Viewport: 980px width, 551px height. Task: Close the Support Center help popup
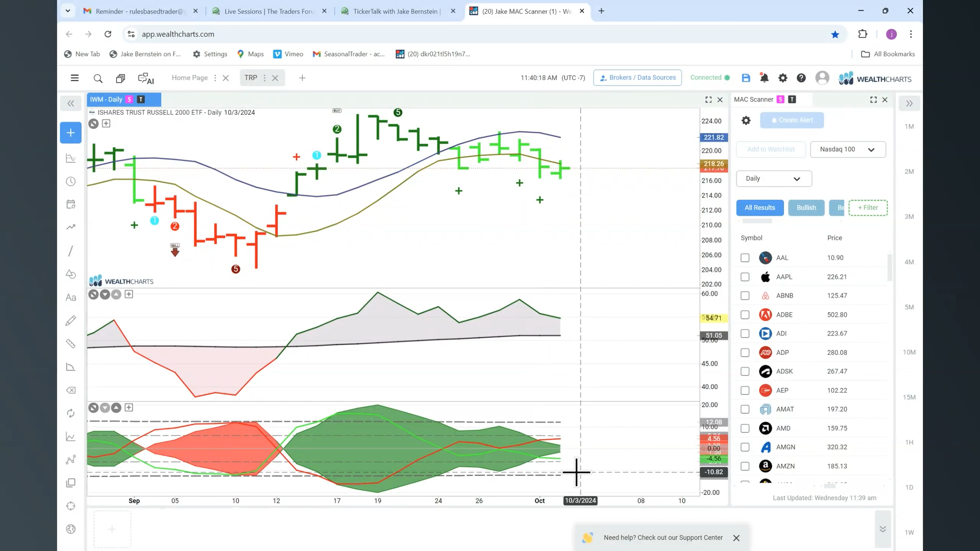(x=736, y=538)
